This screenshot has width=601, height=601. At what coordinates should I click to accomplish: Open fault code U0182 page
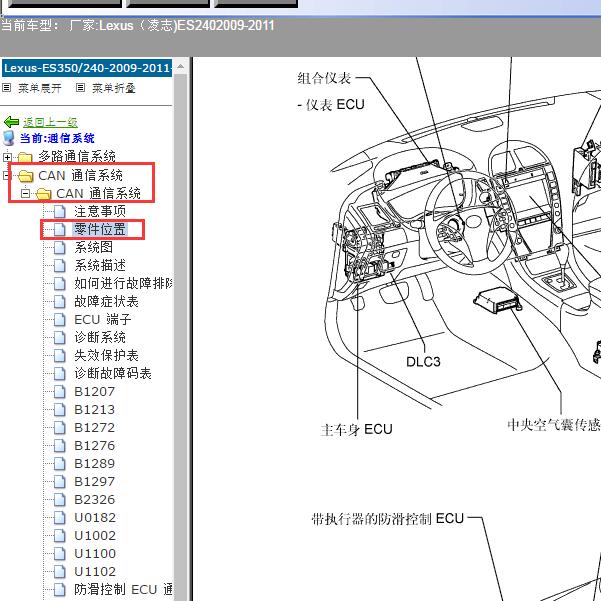95,517
